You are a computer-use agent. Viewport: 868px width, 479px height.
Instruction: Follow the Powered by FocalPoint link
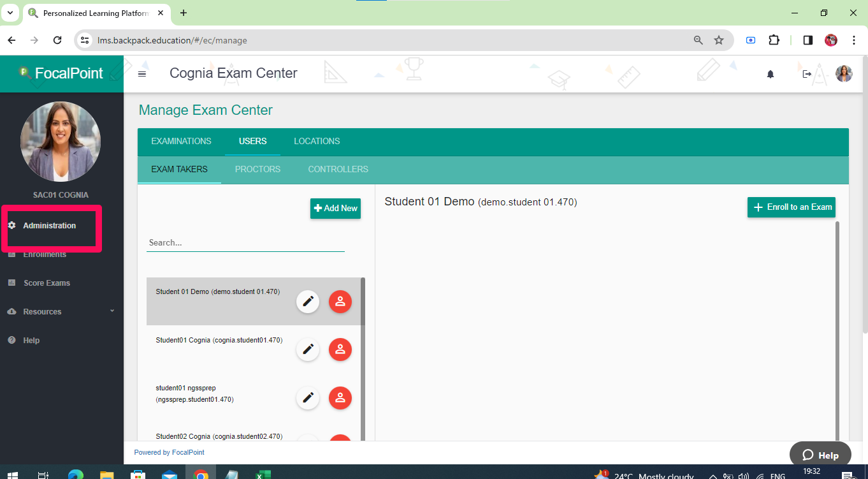click(169, 452)
